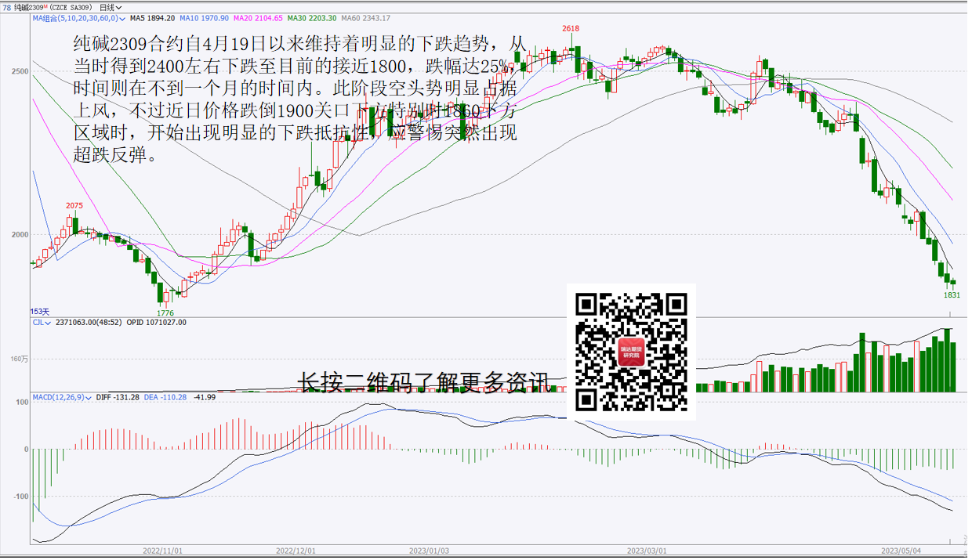972x560 pixels.
Task: Click the 160万 volume axis label
Action: tap(18, 359)
